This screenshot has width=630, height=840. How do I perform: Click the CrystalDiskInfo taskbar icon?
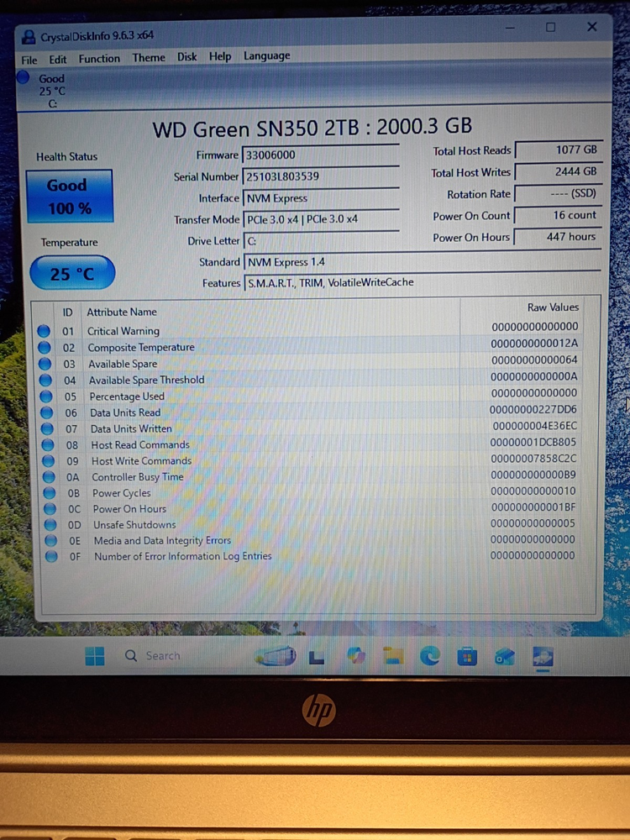click(x=543, y=656)
